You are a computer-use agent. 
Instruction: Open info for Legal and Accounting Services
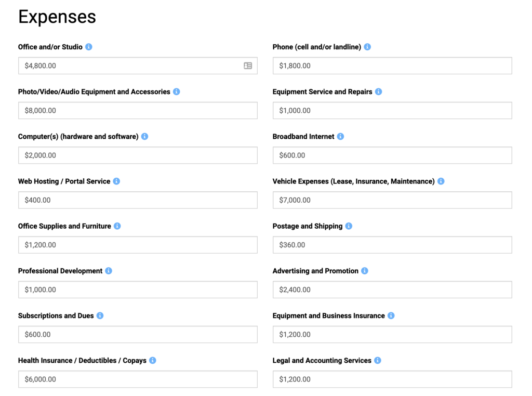(x=378, y=360)
